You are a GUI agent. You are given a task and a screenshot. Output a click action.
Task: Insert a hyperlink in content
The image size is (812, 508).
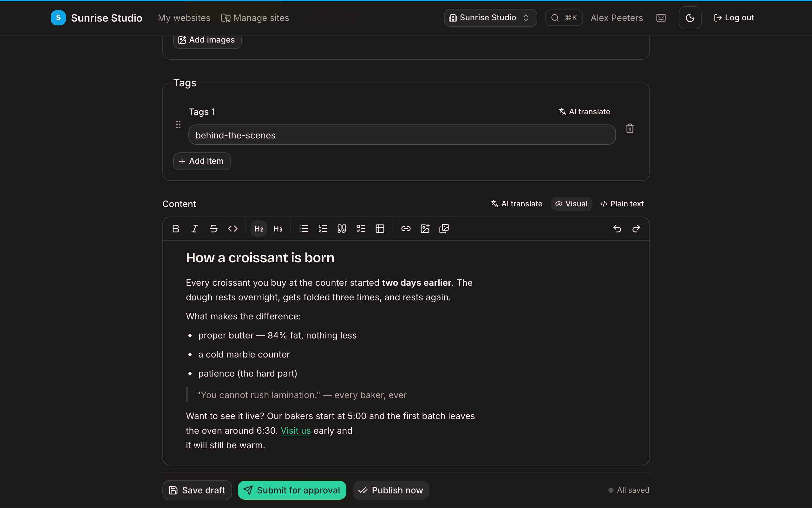point(406,229)
